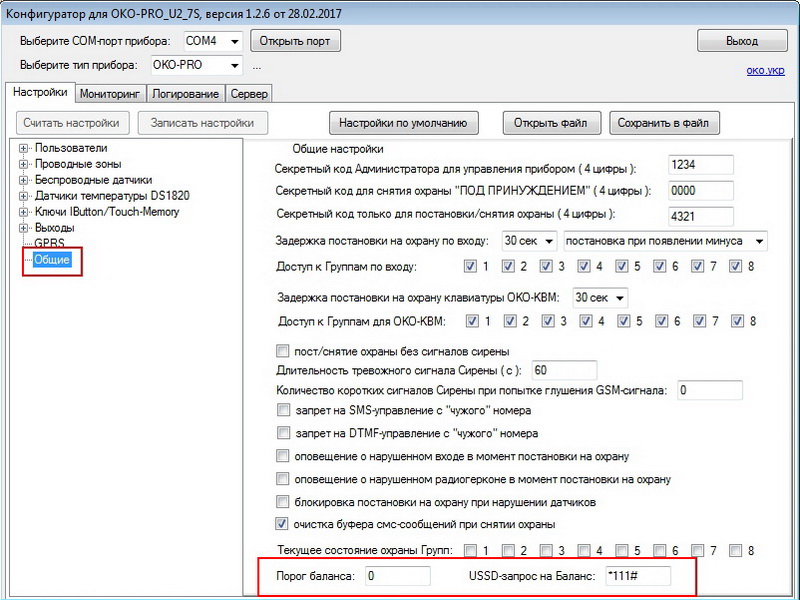
Task: Toggle group 7 in Текущее состояние охраны Групп
Action: (697, 551)
